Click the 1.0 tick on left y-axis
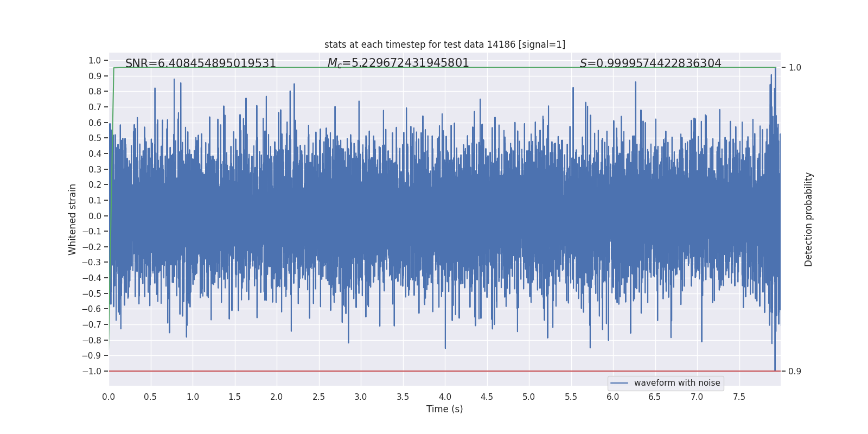Viewport: 868px width, 434px height. point(95,60)
